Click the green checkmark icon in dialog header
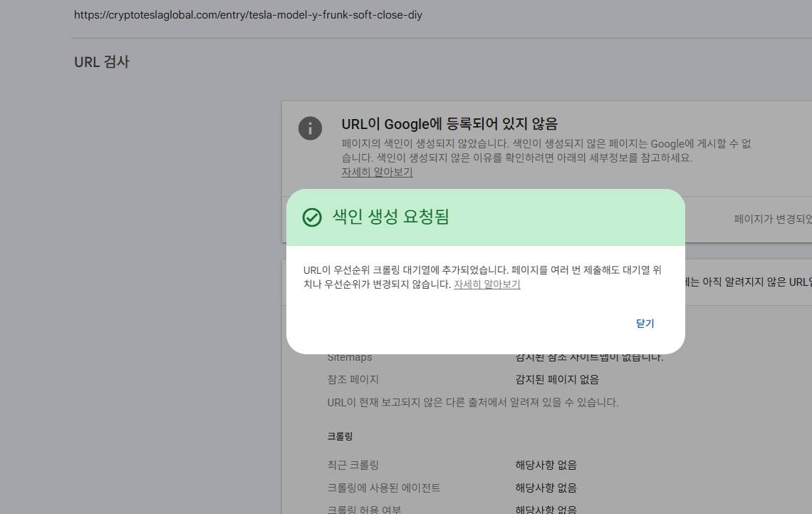812x514 pixels. tap(312, 217)
